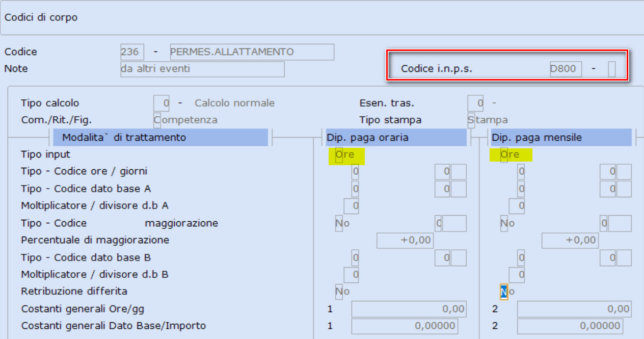Image resolution: width=644 pixels, height=339 pixels.
Task: Click Tipo input 'Ore' under Dip. paga oraria
Action: (x=339, y=154)
